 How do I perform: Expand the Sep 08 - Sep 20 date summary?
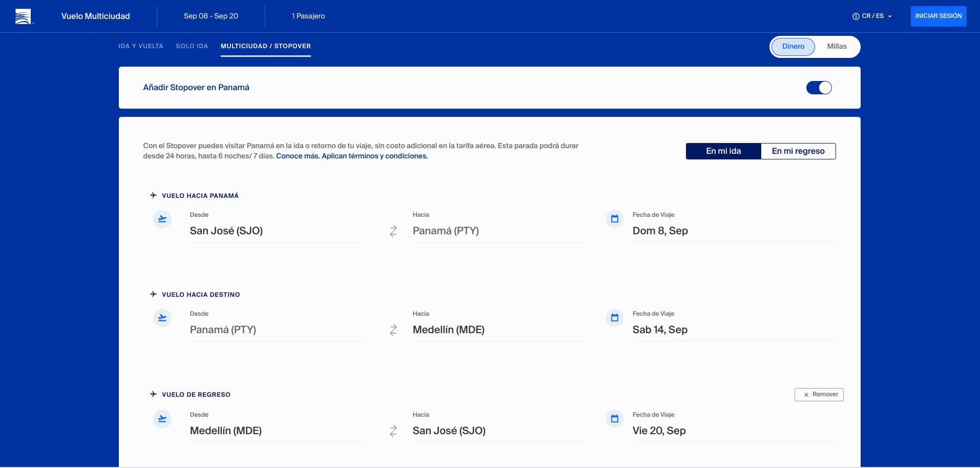click(x=211, y=16)
